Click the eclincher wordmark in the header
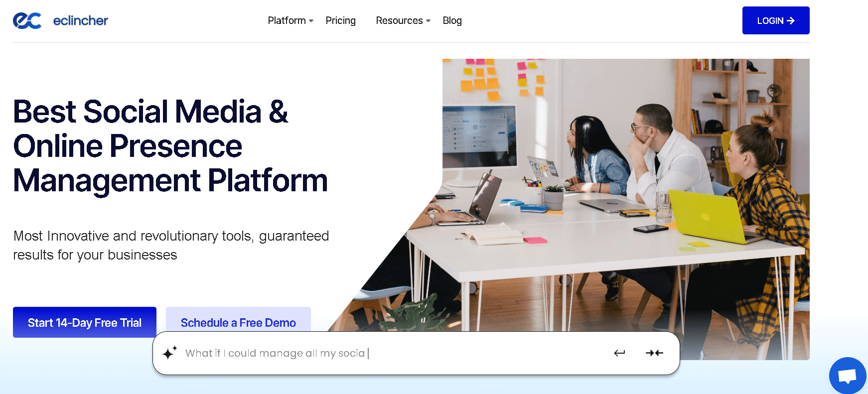This screenshot has height=394, width=868. (x=80, y=20)
